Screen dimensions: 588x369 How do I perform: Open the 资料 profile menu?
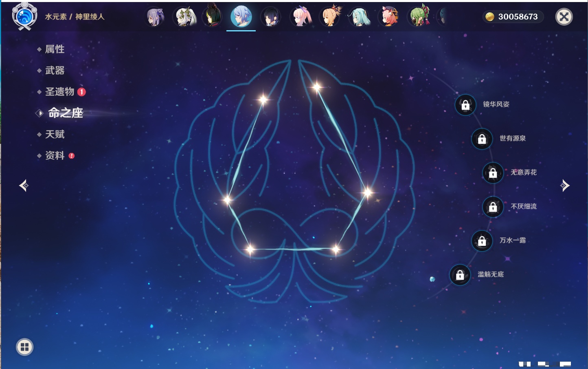(55, 155)
